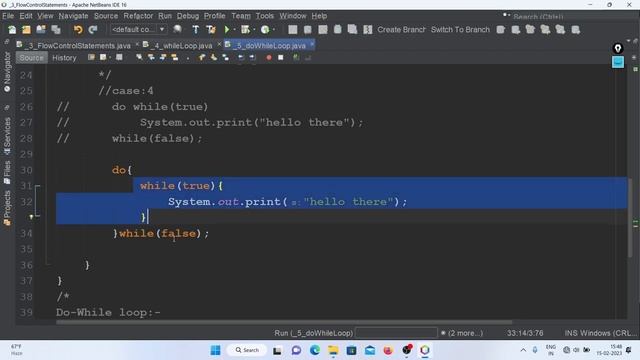Open the File menu
640x360 pixels.
8,16
